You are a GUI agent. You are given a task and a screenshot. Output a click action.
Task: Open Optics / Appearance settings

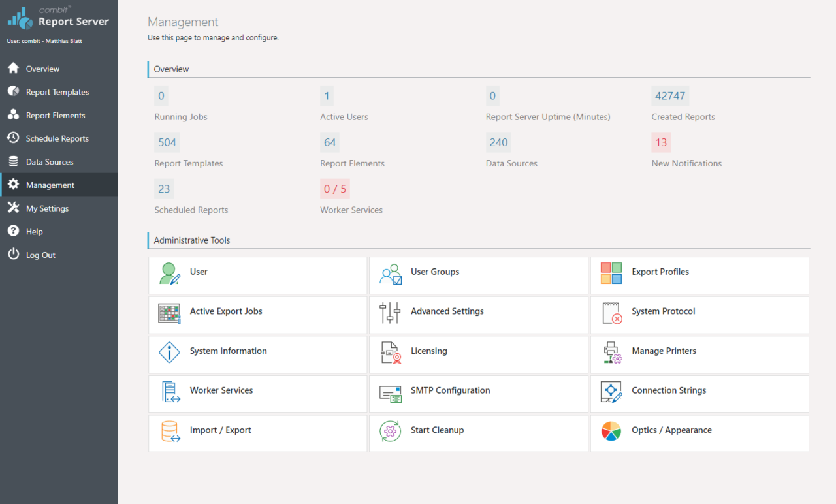(x=699, y=433)
